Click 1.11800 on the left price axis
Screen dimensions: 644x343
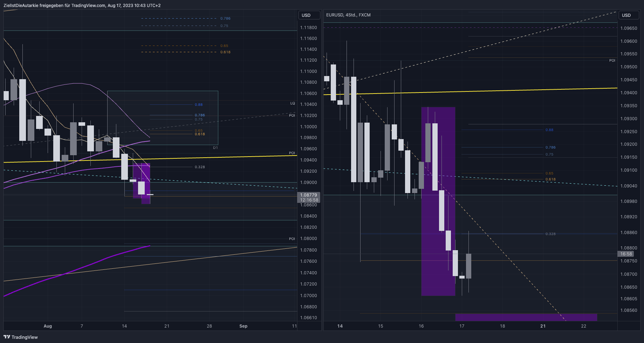(308, 28)
